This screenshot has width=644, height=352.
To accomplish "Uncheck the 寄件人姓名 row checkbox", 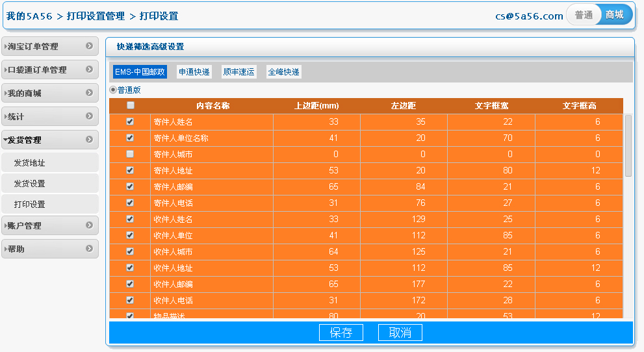I will 130,121.
